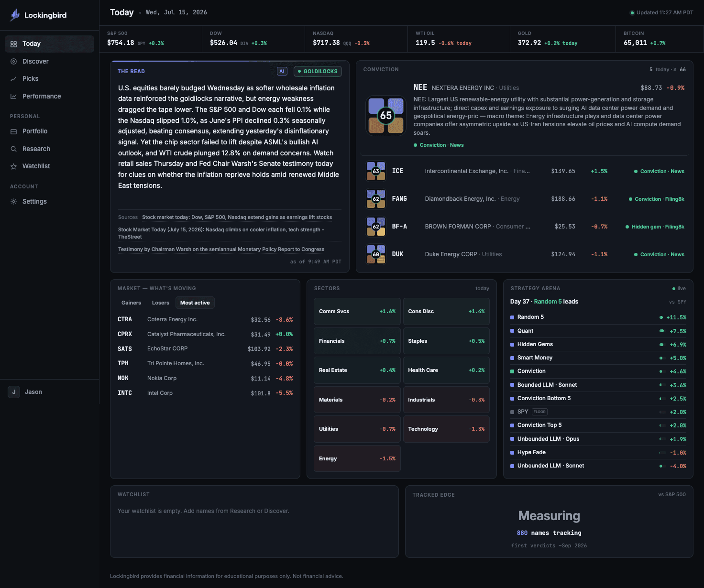Click the Performance chart icon

coord(13,96)
